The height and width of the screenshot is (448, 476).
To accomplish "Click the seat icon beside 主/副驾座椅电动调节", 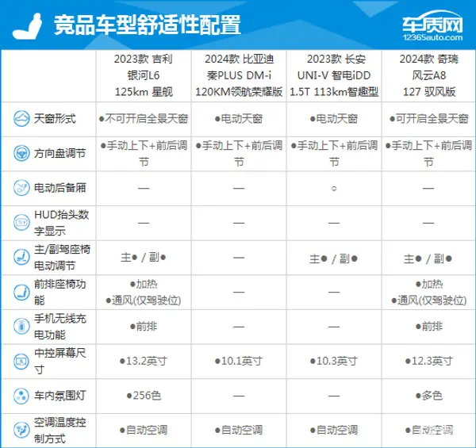I will click(x=21, y=257).
